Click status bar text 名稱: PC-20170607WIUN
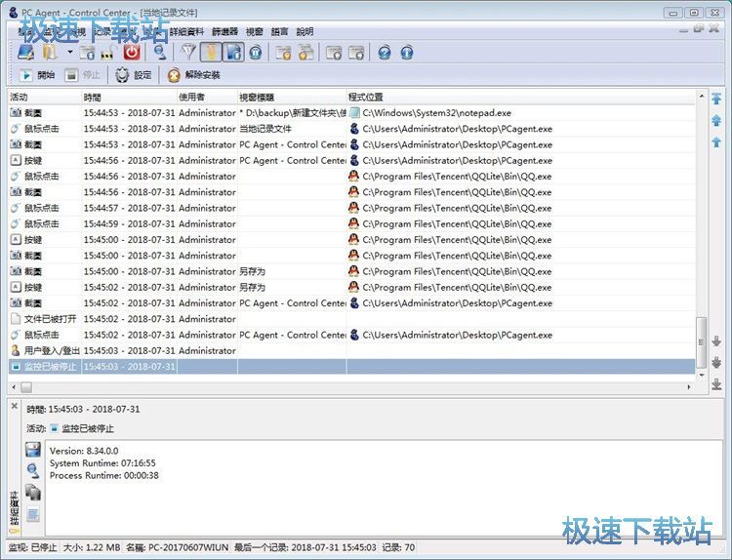732x560 pixels. coord(178,547)
